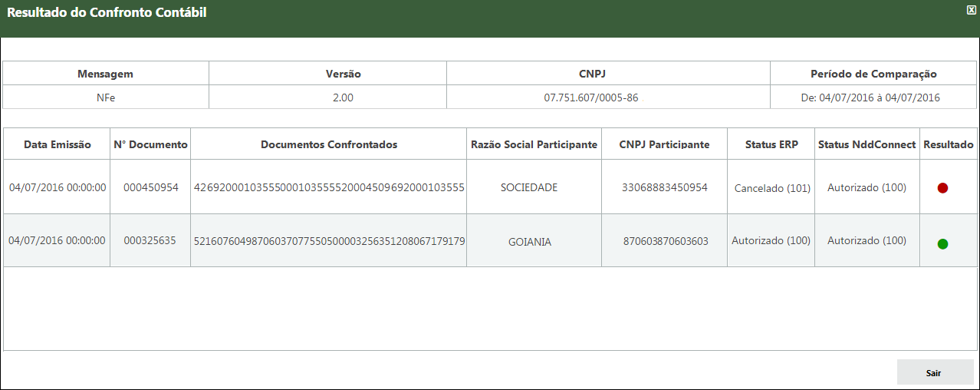Click the Cancelado (101) status cell
The image size is (980, 390).
click(772, 188)
